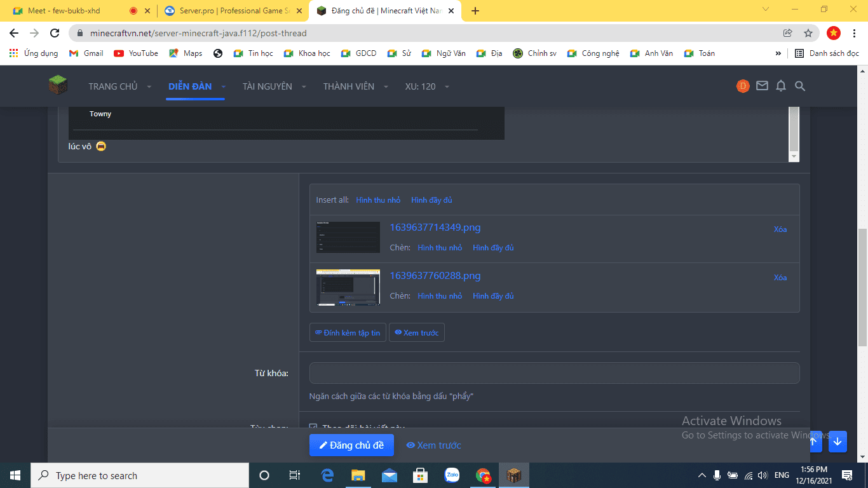Bookmark this page with the star icon
The width and height of the screenshot is (868, 488).
point(808,33)
